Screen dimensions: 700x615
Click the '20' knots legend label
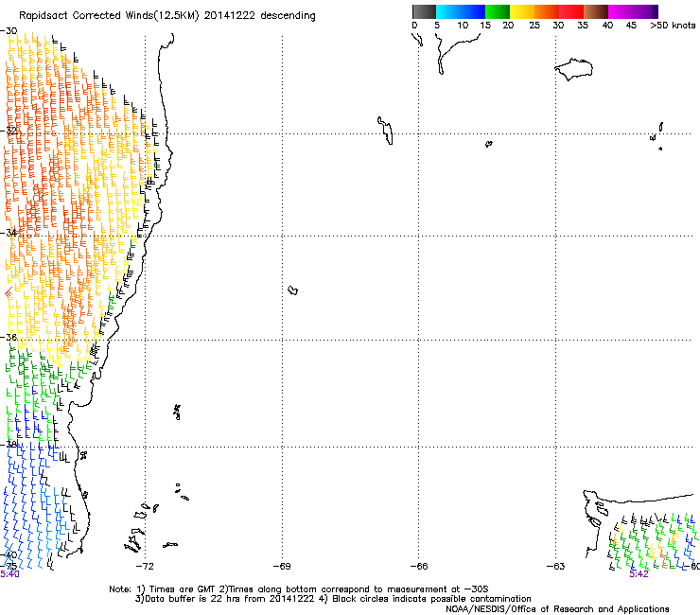pyautogui.click(x=508, y=26)
